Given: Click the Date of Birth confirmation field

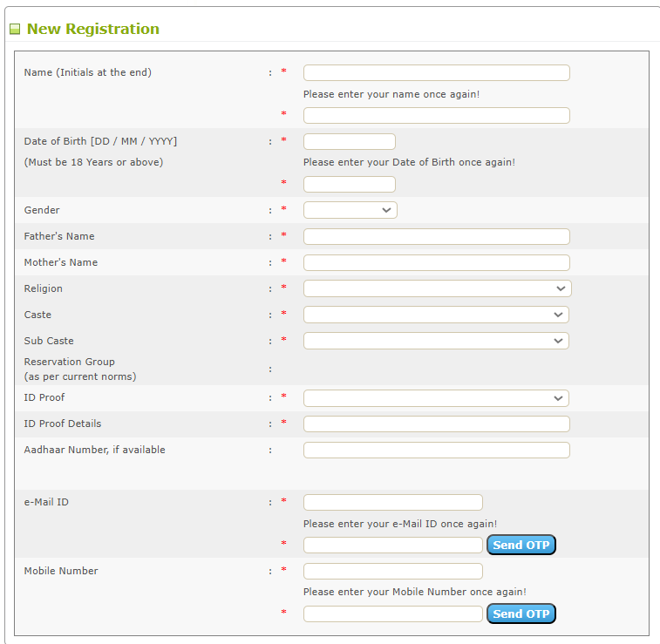Looking at the screenshot, I should 349,185.
